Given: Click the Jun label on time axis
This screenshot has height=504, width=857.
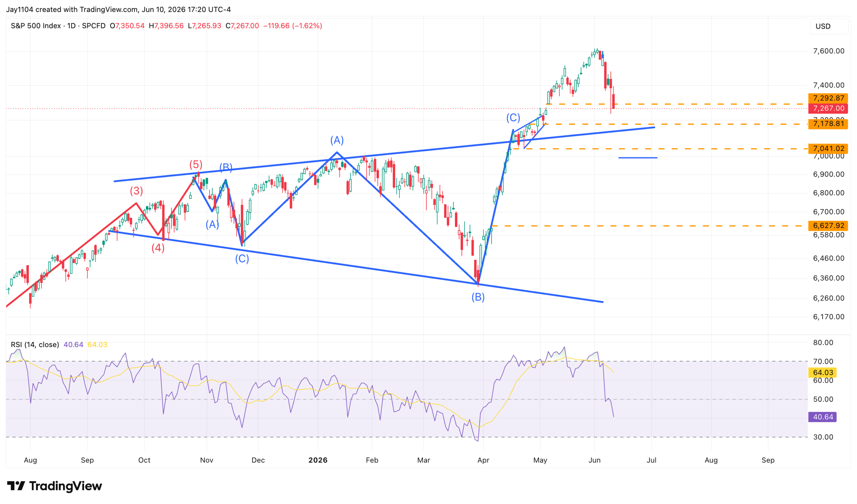Looking at the screenshot, I should 595,460.
